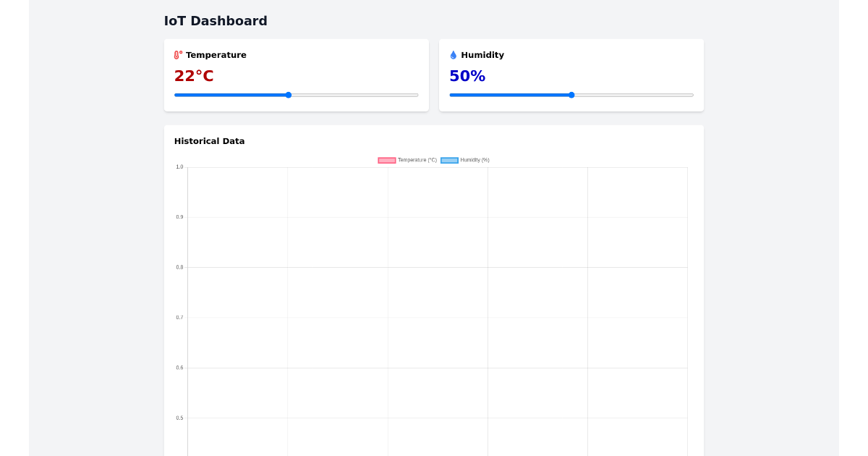Click the Humidity card label
The width and height of the screenshot is (868, 456).
point(482,54)
